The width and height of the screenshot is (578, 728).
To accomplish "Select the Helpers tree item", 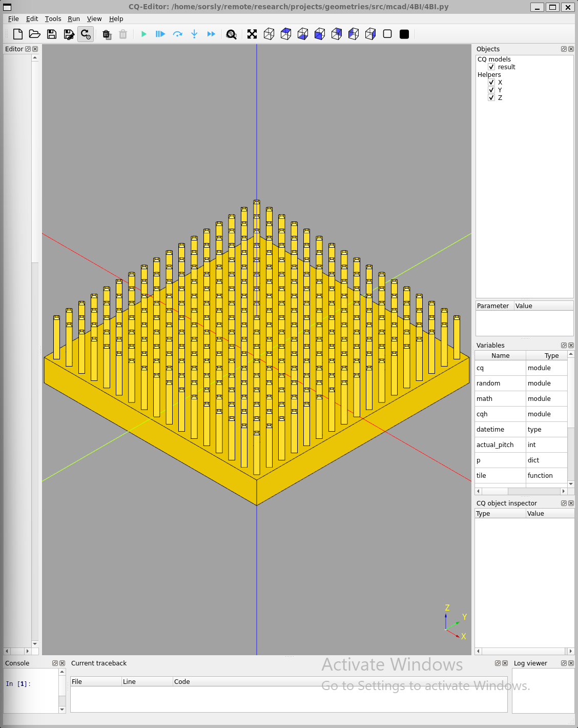I will pyautogui.click(x=489, y=75).
